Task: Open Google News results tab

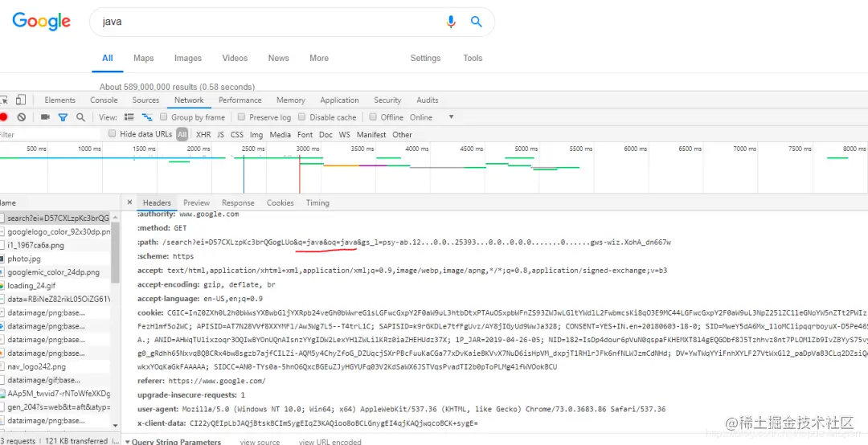Action: coord(278,58)
